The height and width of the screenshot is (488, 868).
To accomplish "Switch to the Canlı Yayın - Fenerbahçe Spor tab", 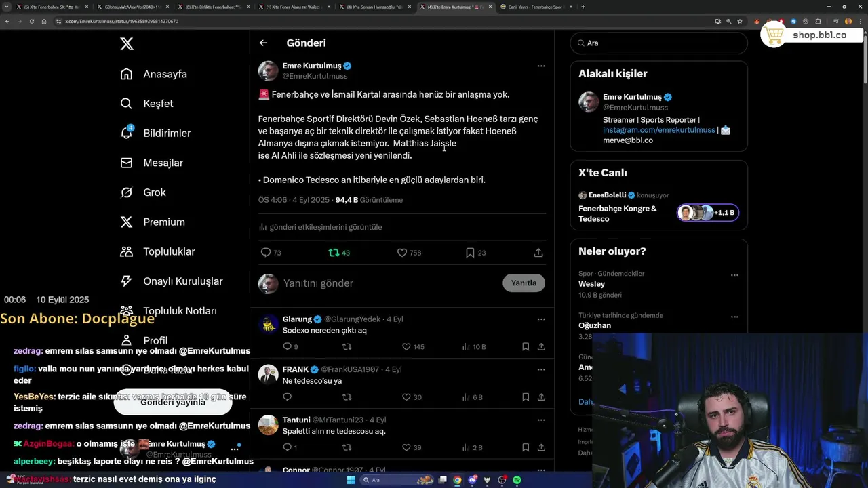I will tap(536, 7).
